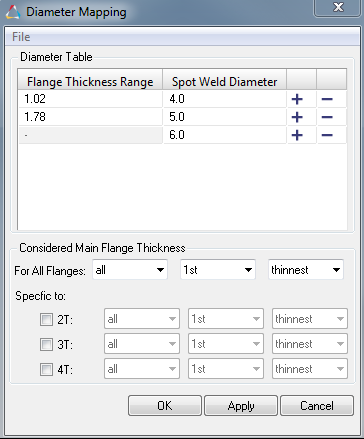Open the 2T 'thinnest' dropdown
Screen dimensions: 364x439
(310, 319)
